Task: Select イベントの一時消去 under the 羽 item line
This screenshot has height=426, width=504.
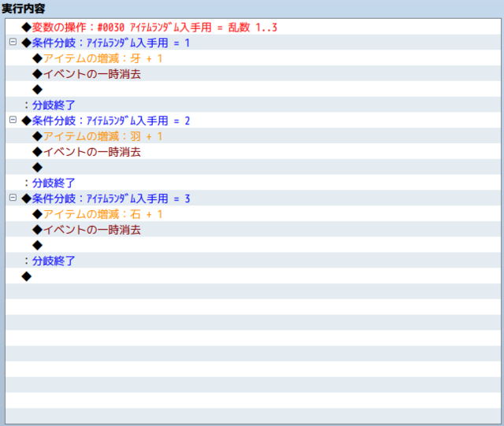Action: click(x=253, y=152)
